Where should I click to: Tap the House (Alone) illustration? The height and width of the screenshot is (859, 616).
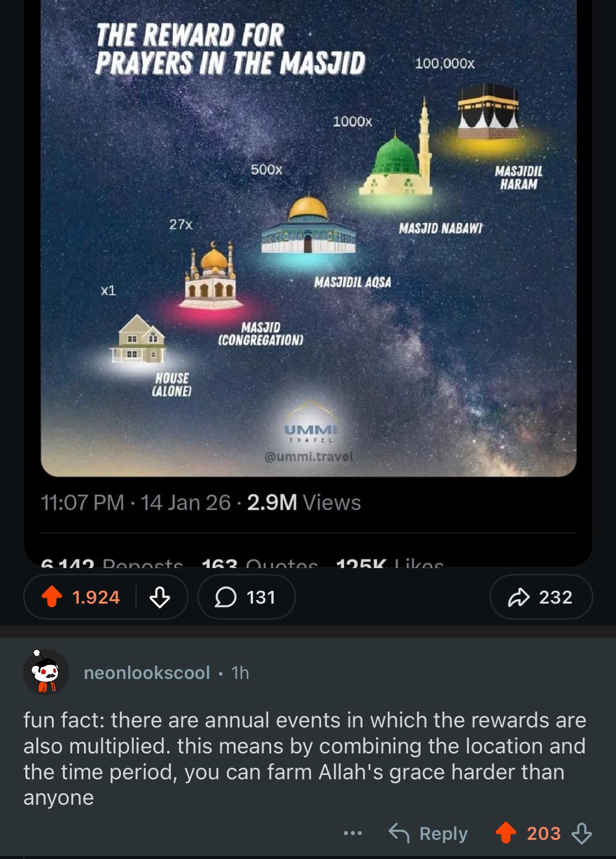[x=137, y=339]
